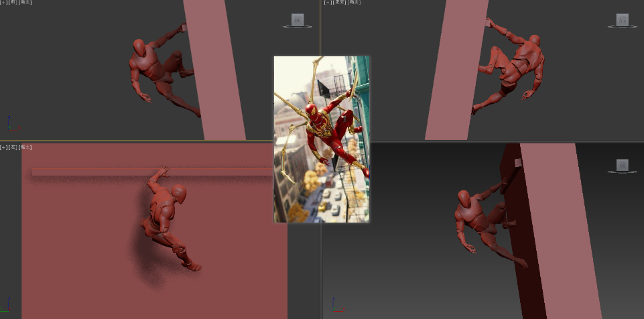Click the ViewCube face in the bottom-right viewport
Screen dimensions: 644x319
(x=623, y=165)
